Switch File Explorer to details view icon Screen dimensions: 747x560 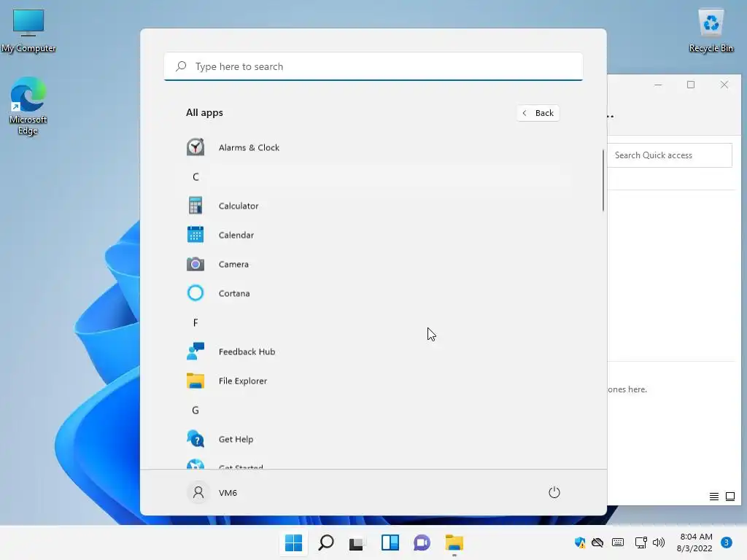coord(714,497)
